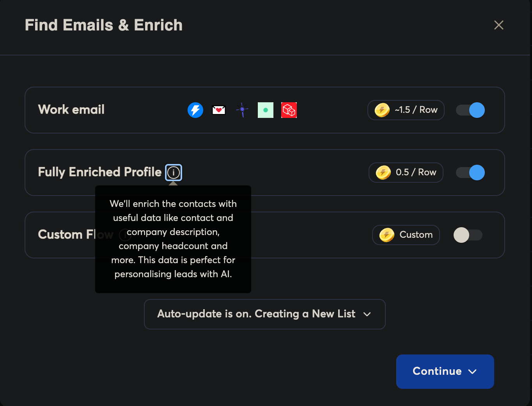Click the coin icon on the 0.5 / Row badge
This screenshot has height=406, width=532.
383,172
